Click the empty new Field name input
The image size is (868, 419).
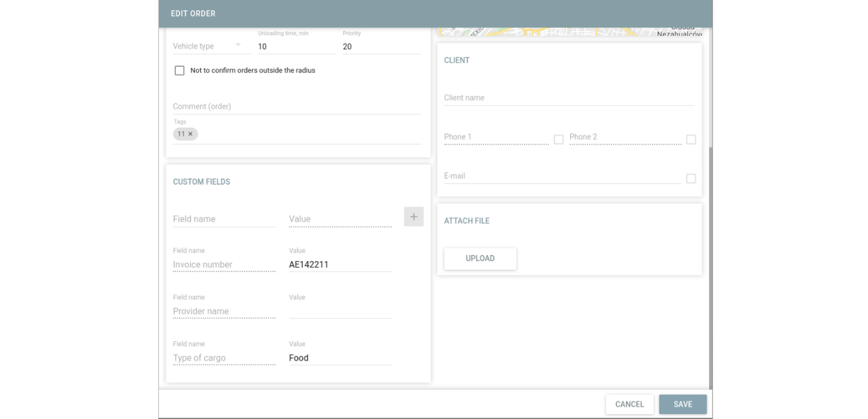(x=223, y=219)
